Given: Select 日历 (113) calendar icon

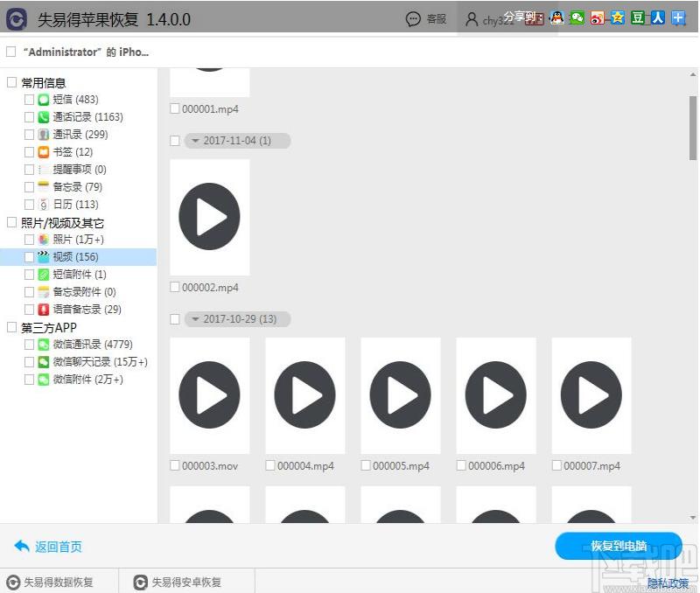Looking at the screenshot, I should point(43,205).
